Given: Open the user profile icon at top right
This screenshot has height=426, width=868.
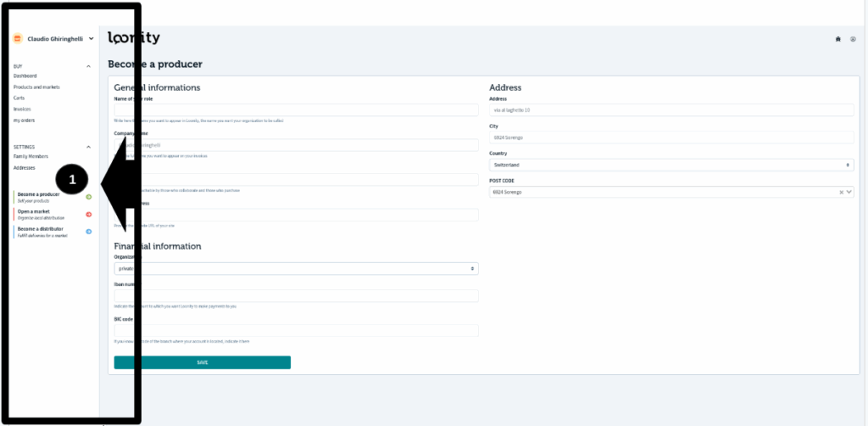Looking at the screenshot, I should 853,39.
